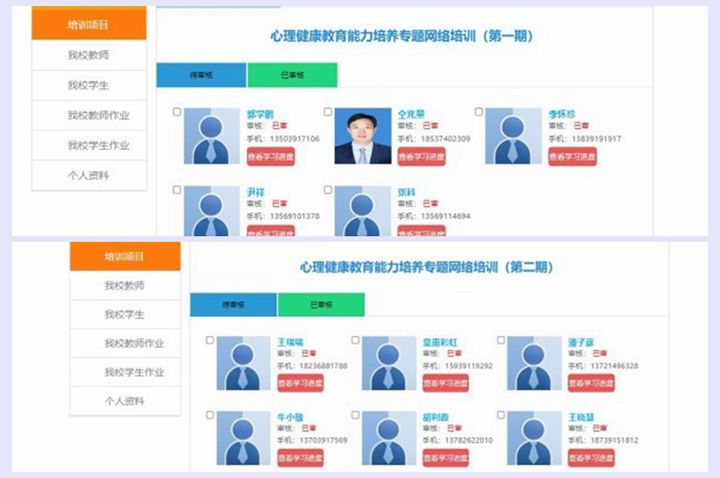
Task: Switch to 待审核 tab in 第一期 panel
Action: click(200, 75)
